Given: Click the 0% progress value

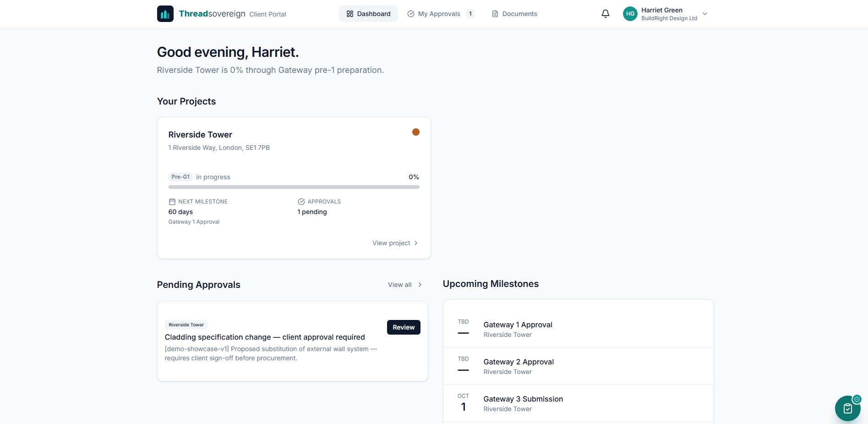Looking at the screenshot, I should (414, 177).
